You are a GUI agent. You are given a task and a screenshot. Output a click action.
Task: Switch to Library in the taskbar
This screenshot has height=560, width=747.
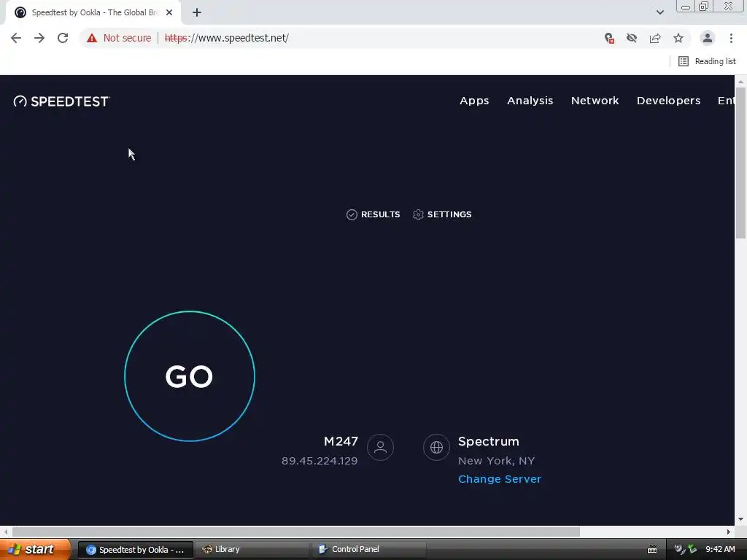tap(253, 549)
